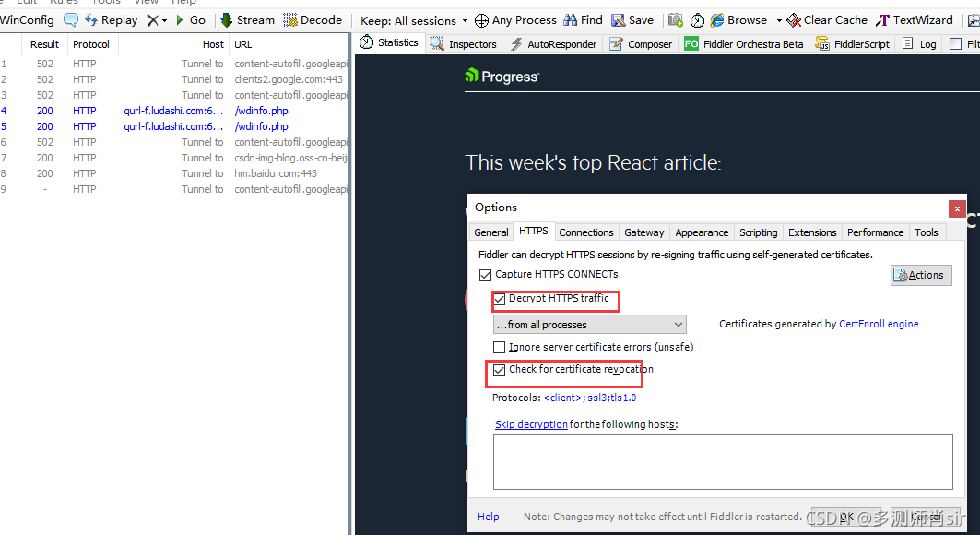Screen dimensions: 980x535
Task: Select session 7 csdn-img-blog tunnel
Action: click(x=173, y=158)
